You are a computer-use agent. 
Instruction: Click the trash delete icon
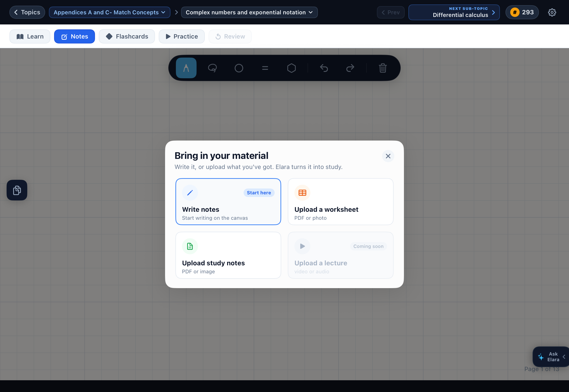pos(383,68)
